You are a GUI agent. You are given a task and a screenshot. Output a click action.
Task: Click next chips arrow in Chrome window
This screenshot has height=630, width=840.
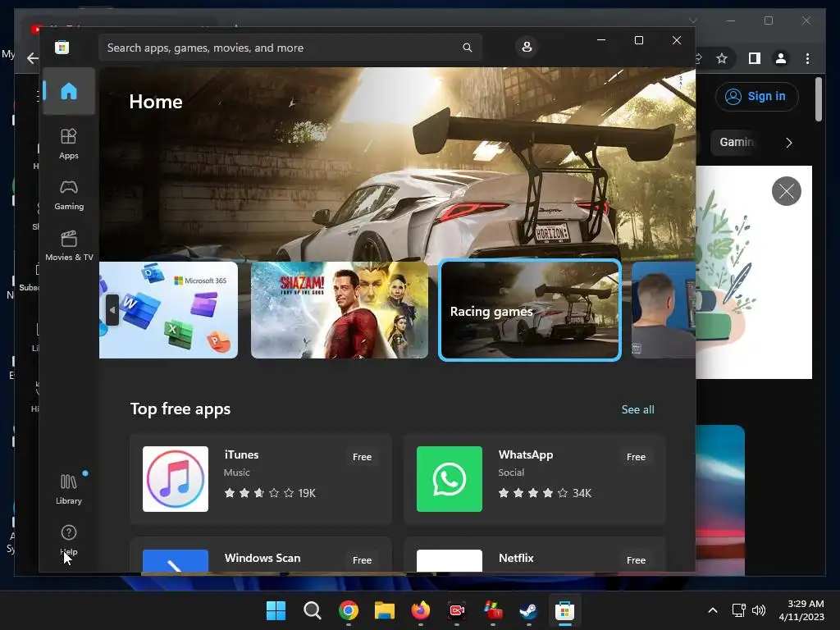coord(788,143)
